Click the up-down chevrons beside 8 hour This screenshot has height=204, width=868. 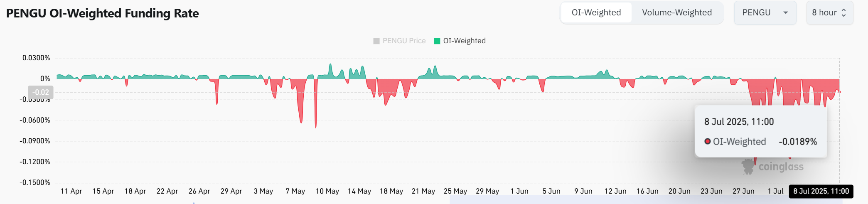(843, 12)
